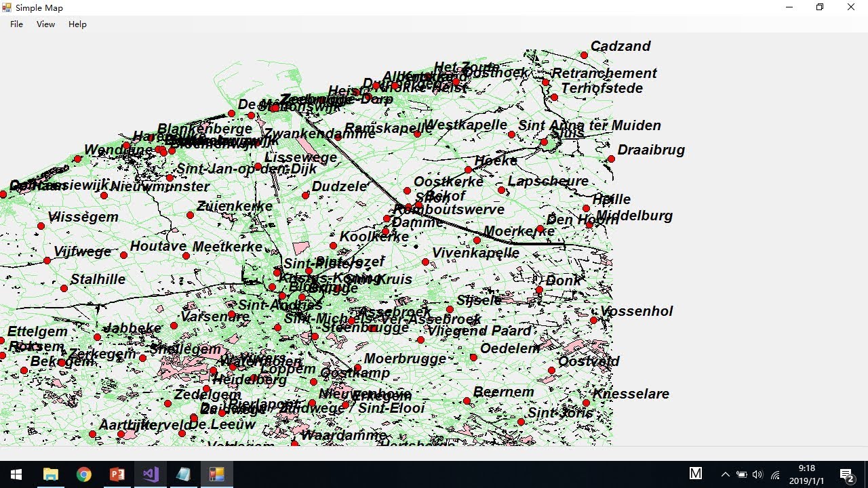Click the Zedelgem map label

coord(208,394)
